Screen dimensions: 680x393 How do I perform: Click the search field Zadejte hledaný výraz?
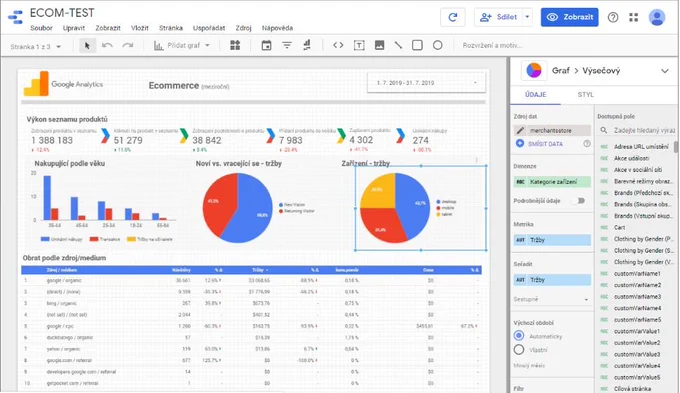(x=644, y=130)
